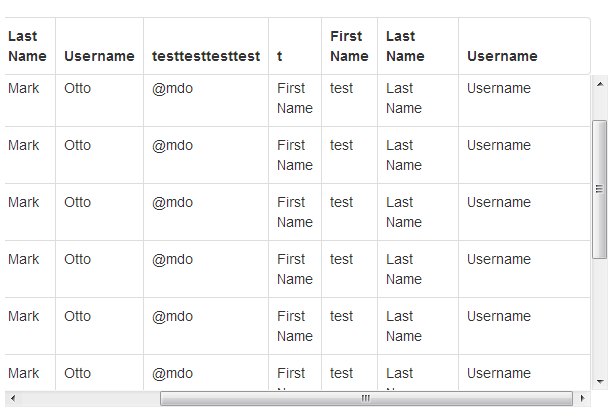The width and height of the screenshot is (612, 419).
Task: Click the 'testtesttesttest' column header
Action: 205,56
